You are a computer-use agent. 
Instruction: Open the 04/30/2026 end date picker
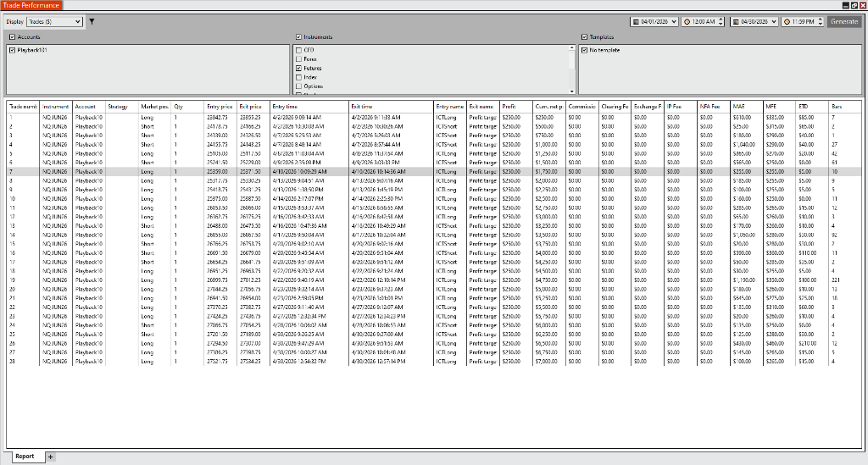pyautogui.click(x=754, y=21)
